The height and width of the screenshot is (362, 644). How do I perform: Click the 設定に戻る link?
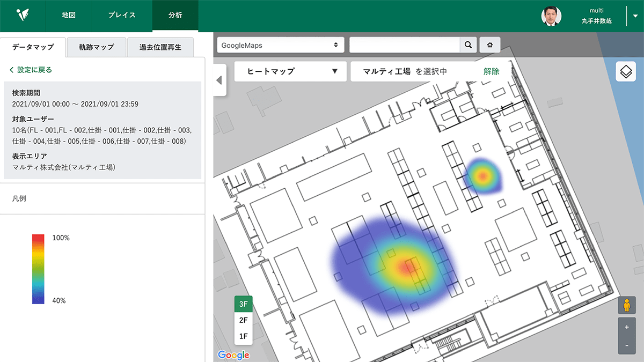point(31,70)
